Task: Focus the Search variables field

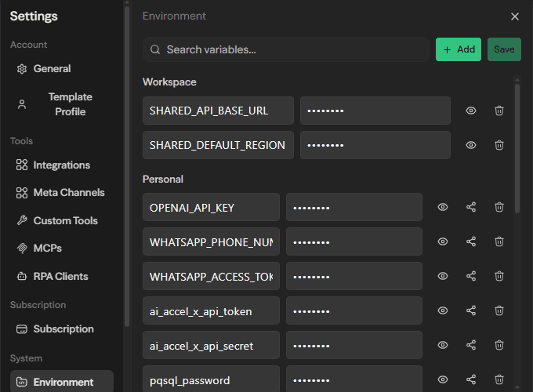Action: pos(286,49)
